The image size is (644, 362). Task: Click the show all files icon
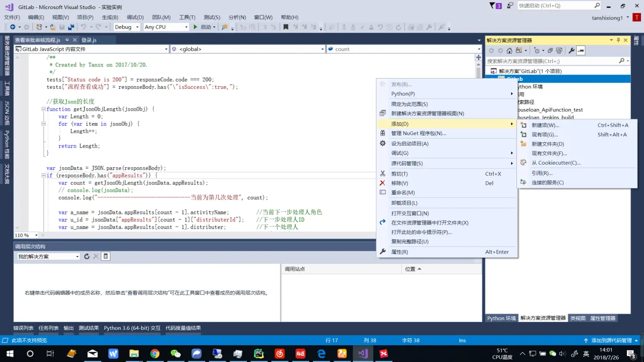pyautogui.click(x=559, y=51)
